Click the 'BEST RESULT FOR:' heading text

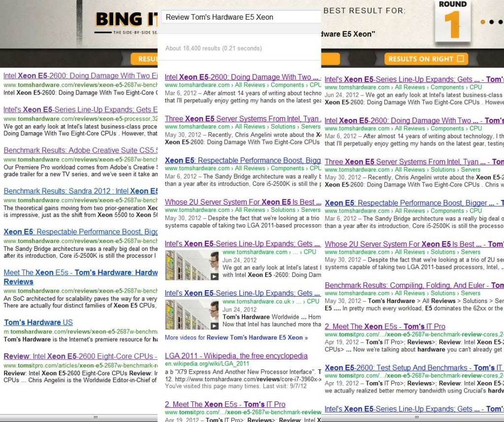tap(365, 11)
